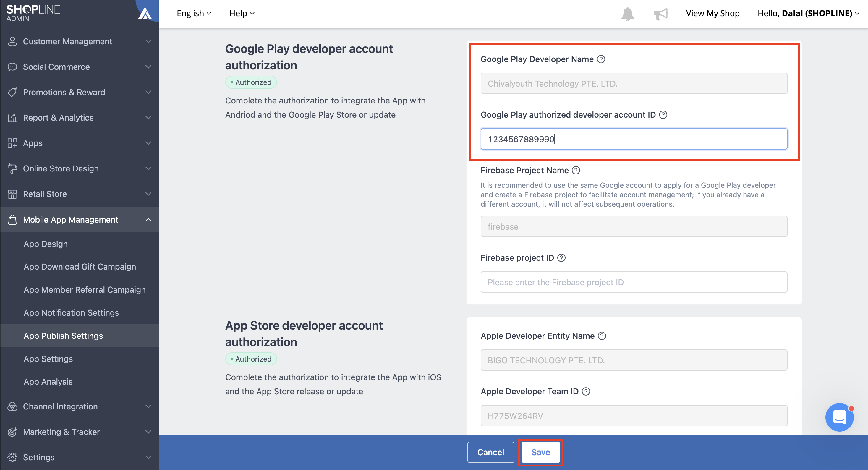Click the Mobile App Management bag icon
The image size is (868, 470).
point(12,219)
